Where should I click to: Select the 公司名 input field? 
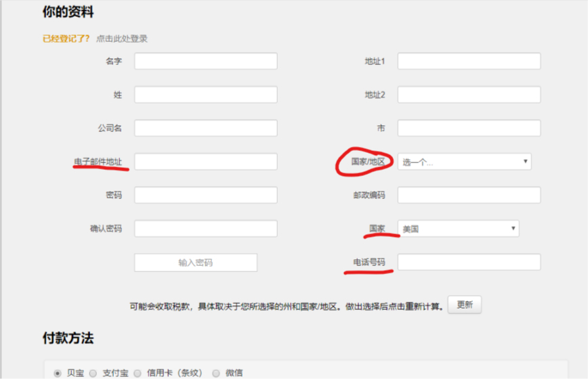205,128
